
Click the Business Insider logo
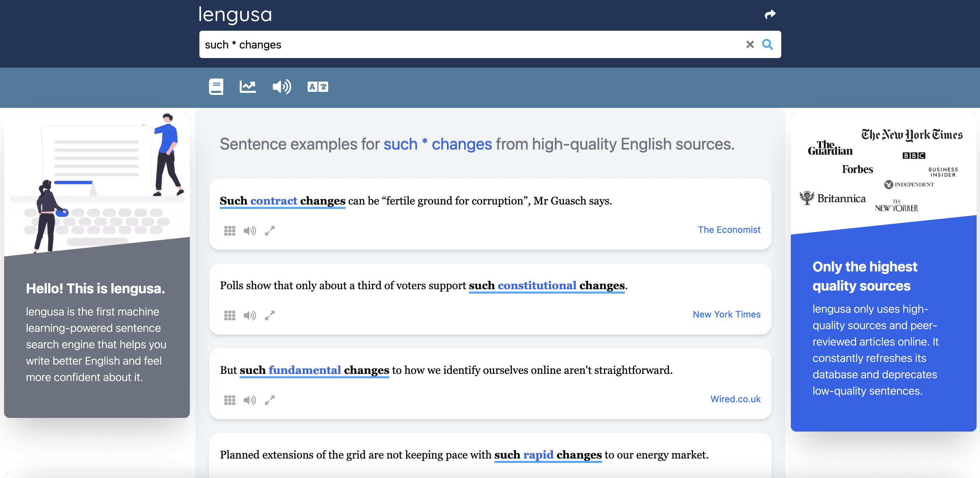pyautogui.click(x=943, y=172)
